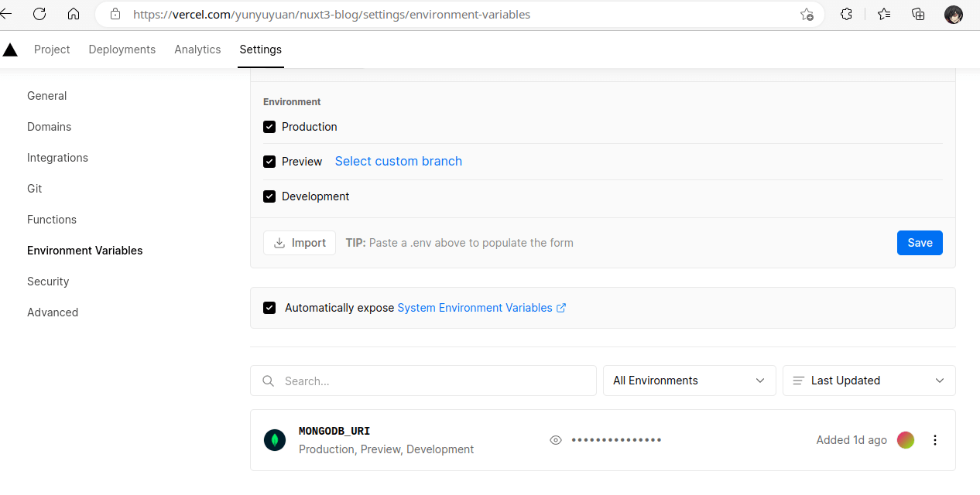Click the browser profile avatar
The height and width of the screenshot is (495, 980).
pyautogui.click(x=953, y=14)
